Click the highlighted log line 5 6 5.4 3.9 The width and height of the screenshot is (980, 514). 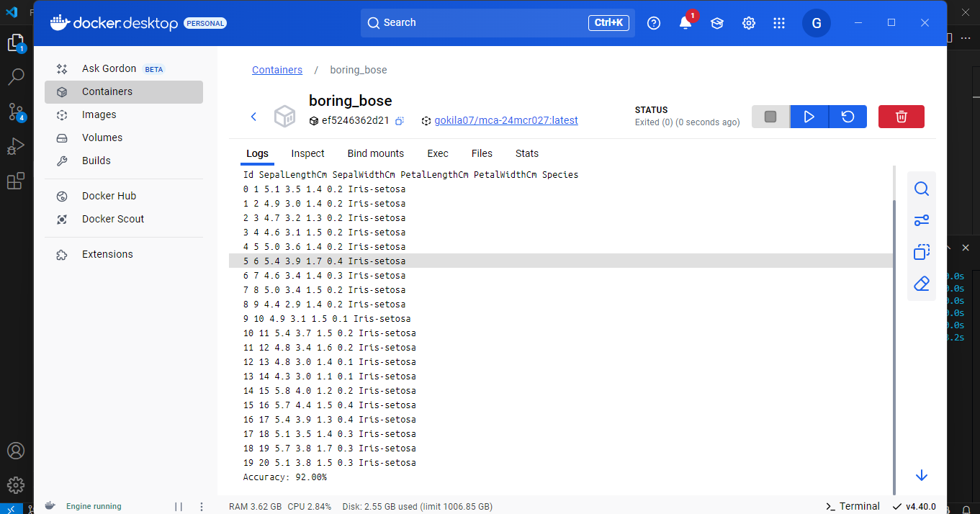[x=561, y=261]
